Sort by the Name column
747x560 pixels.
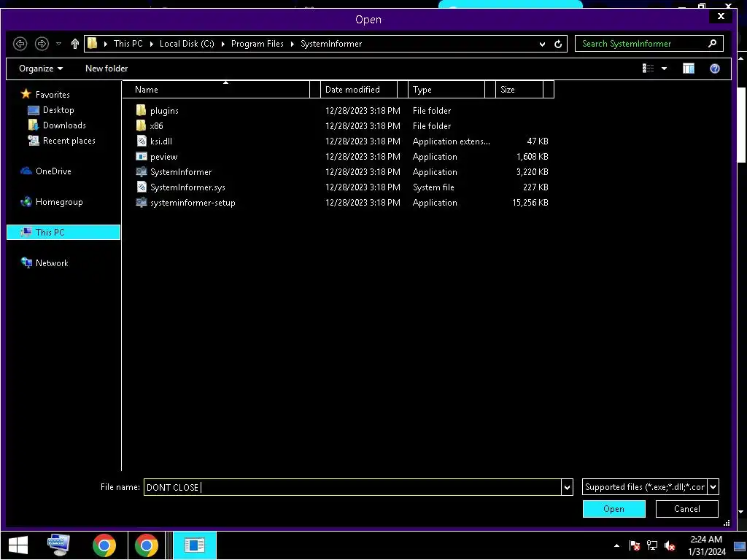[x=216, y=90]
